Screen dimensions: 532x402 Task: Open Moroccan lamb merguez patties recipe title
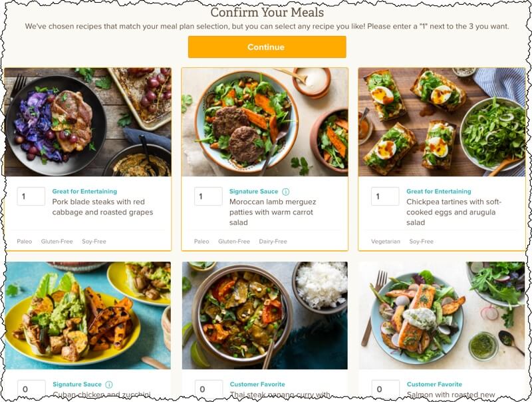click(x=273, y=212)
